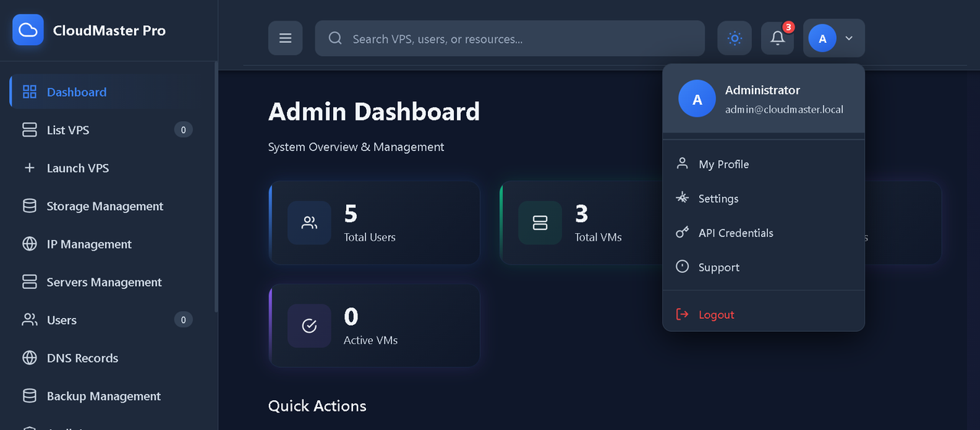Open Backup Management in the sidebar

pyautogui.click(x=109, y=396)
